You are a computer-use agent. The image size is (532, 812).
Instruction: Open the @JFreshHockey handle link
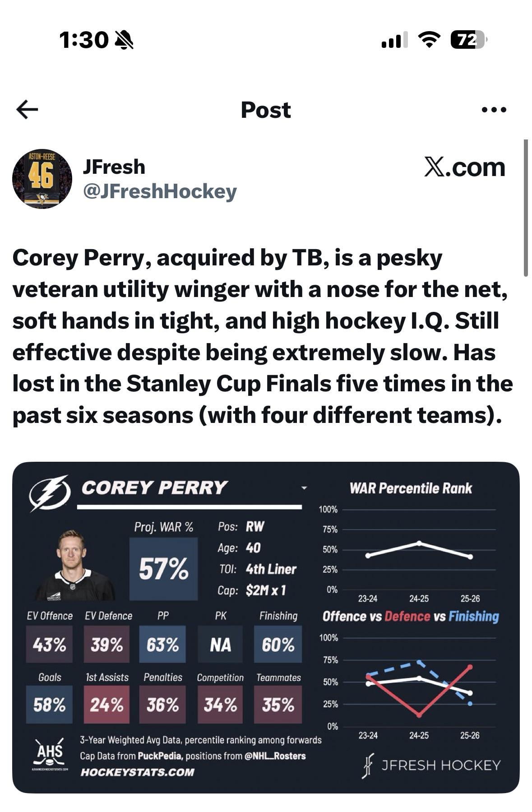click(160, 191)
